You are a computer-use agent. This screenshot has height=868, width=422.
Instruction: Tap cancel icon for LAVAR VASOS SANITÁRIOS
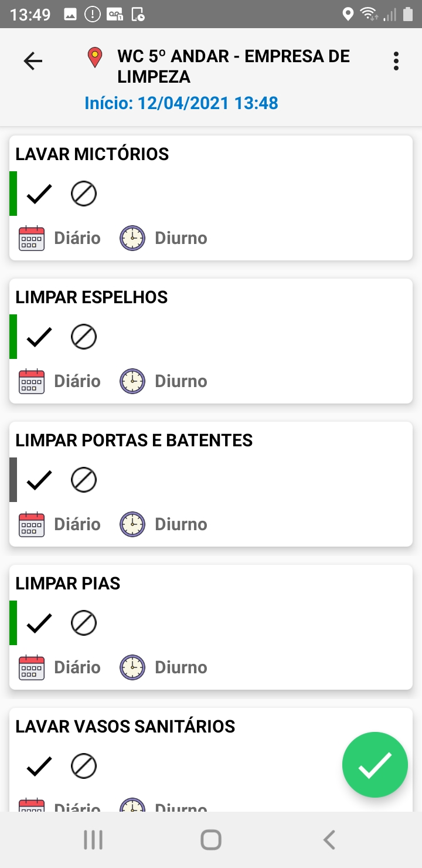click(84, 766)
